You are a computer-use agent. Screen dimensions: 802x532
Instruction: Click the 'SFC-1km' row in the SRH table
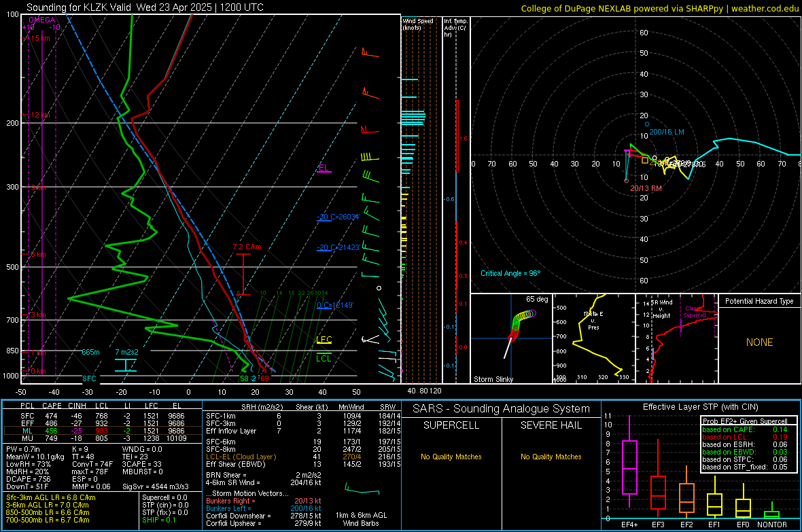coord(303,416)
